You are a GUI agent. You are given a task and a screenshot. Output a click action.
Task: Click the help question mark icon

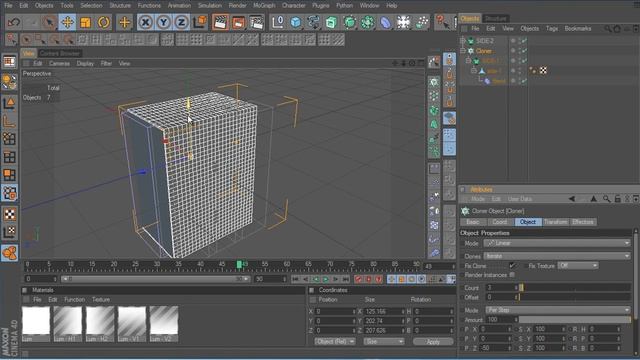[x=442, y=22]
